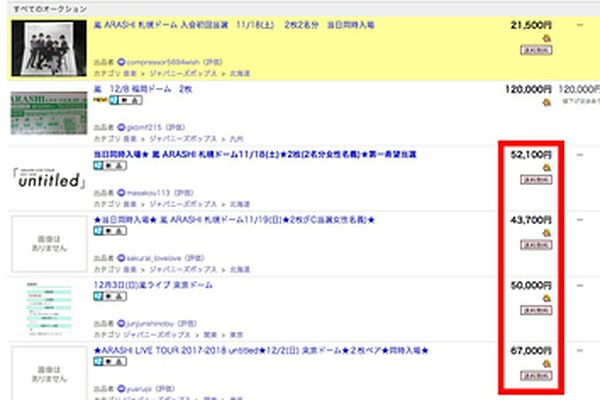The width and height of the screenshot is (600, 400).
Task: Open listing 'ARASHI LIVE TOUR 2017-2018 untitled'
Action: click(x=261, y=351)
